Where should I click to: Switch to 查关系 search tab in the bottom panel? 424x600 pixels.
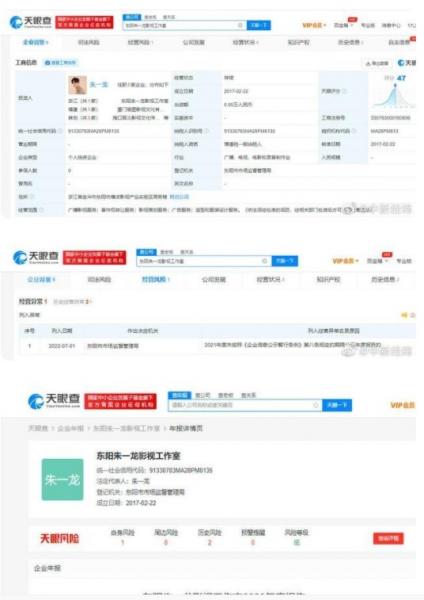pos(248,395)
